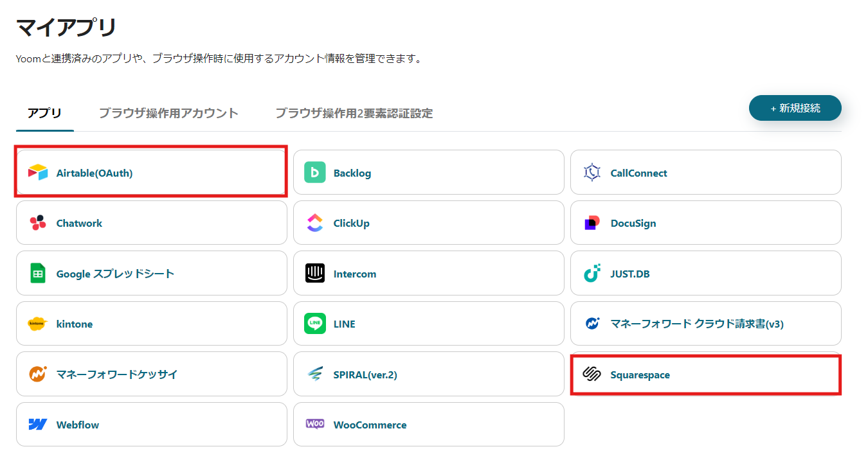The width and height of the screenshot is (868, 467).
Task: Open the DocuSign app name
Action: tap(633, 224)
